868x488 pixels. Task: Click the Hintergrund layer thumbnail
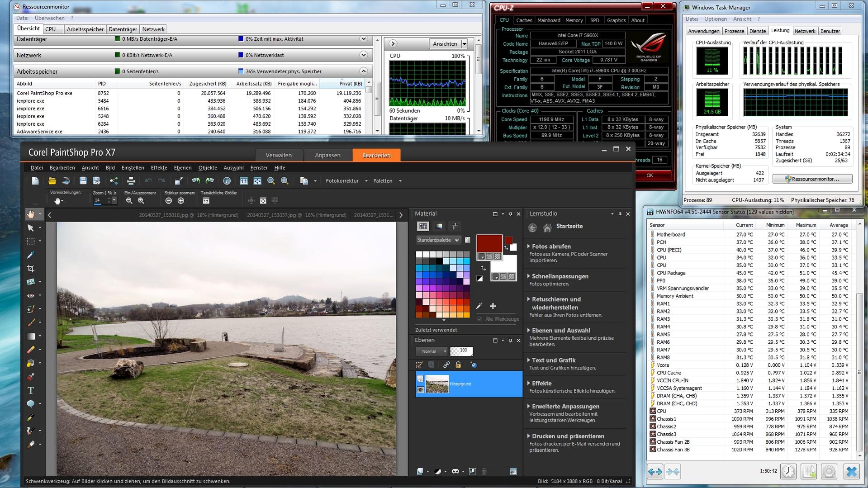point(437,384)
